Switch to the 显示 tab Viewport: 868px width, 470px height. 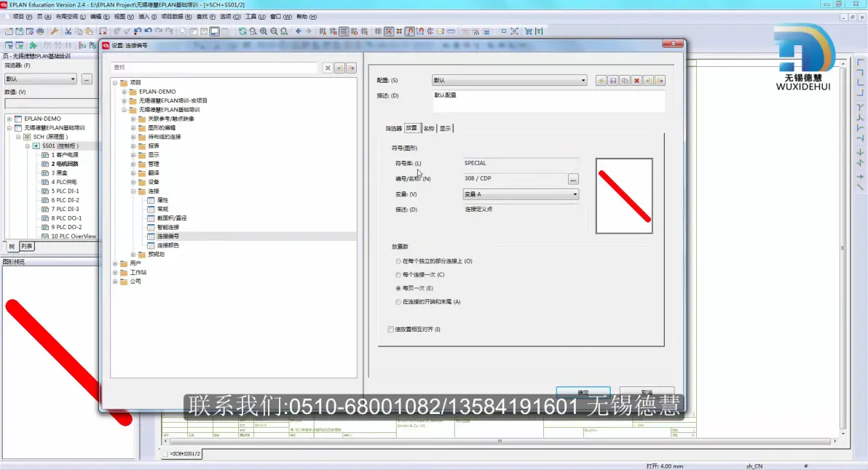coord(446,128)
